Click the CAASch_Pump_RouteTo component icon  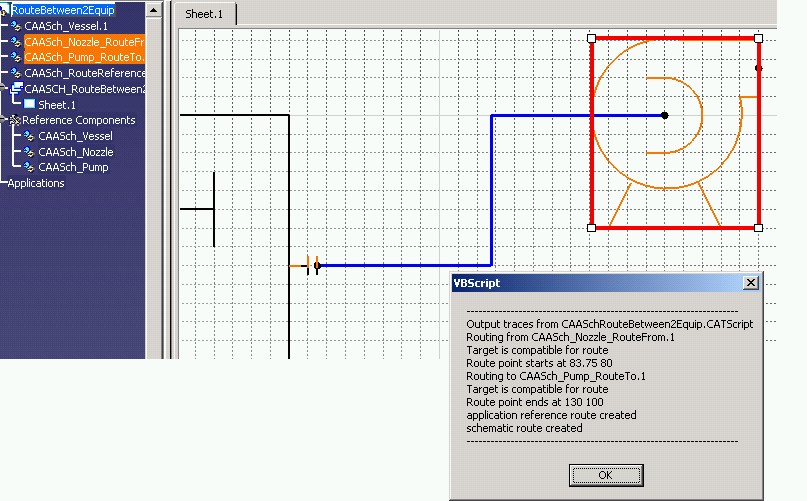click(15, 58)
